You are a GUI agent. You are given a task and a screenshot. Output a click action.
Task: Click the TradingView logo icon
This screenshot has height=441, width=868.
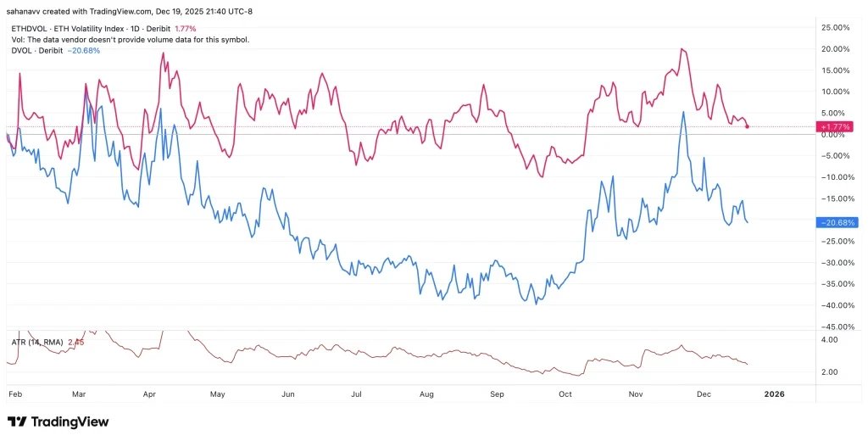17,421
